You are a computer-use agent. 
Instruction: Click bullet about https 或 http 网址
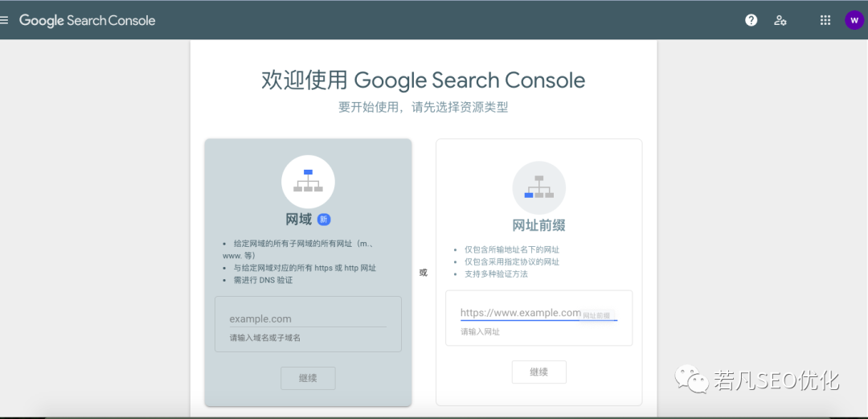[x=305, y=269]
